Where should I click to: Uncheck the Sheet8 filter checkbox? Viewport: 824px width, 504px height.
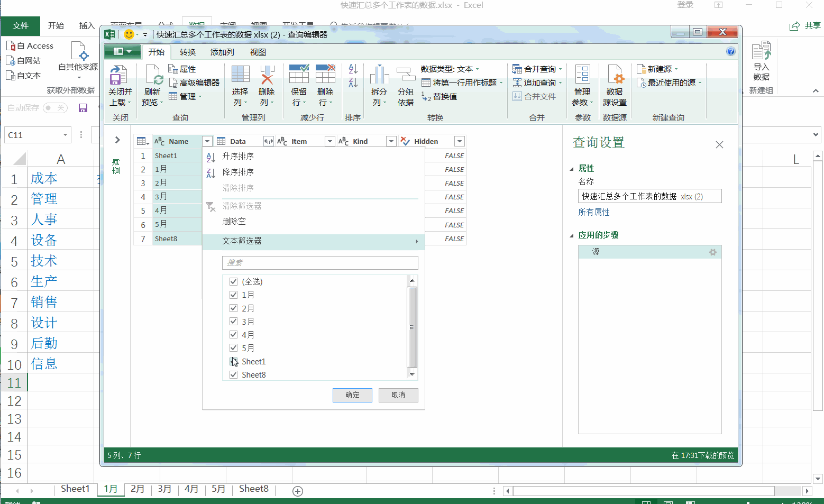click(233, 375)
